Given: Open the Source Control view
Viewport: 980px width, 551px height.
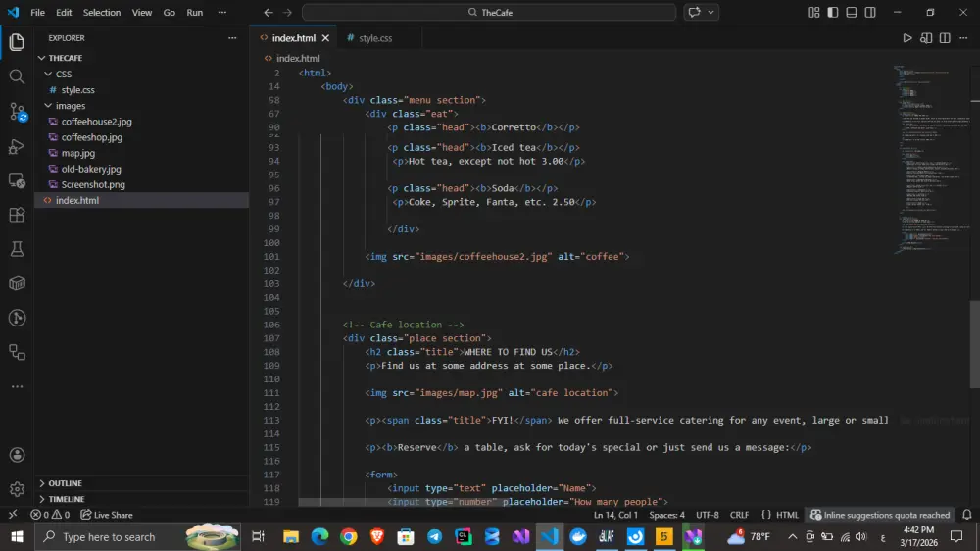Looking at the screenshot, I should coord(17,112).
